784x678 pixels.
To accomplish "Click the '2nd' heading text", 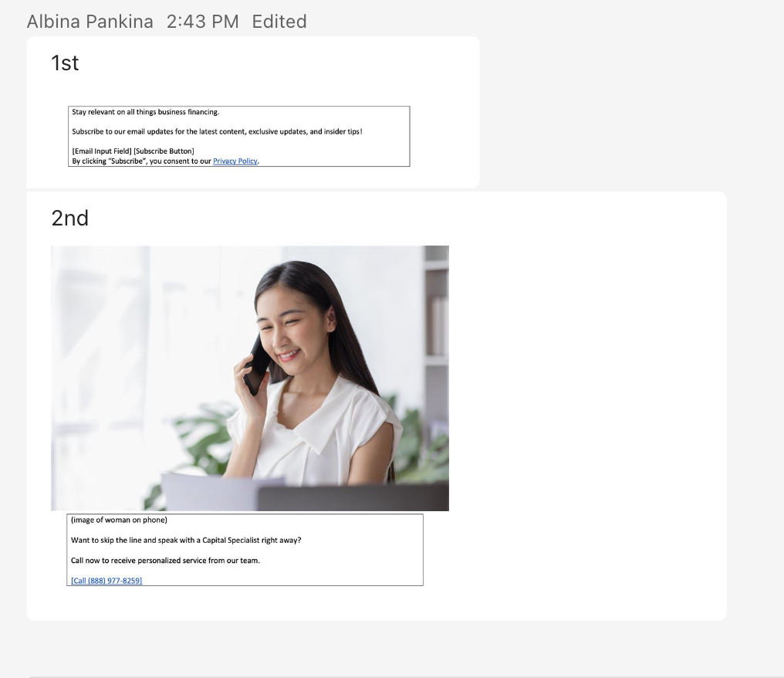I will (70, 219).
